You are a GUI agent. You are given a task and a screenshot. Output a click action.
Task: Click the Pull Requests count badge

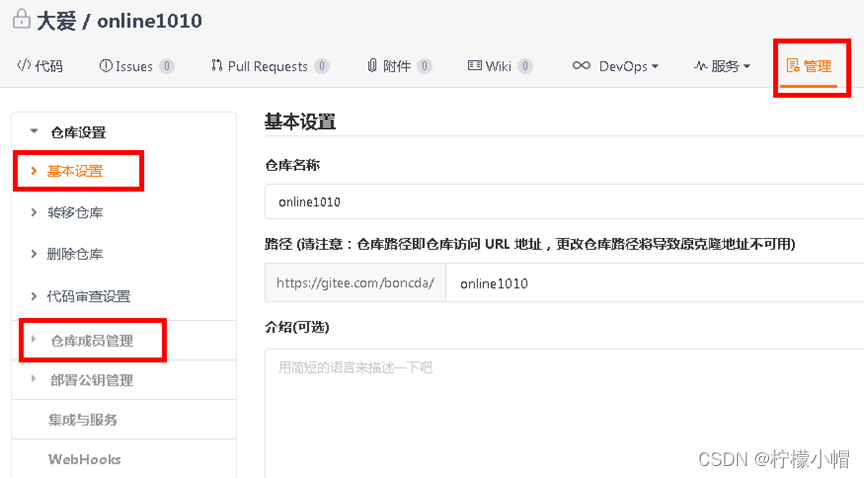[x=322, y=66]
